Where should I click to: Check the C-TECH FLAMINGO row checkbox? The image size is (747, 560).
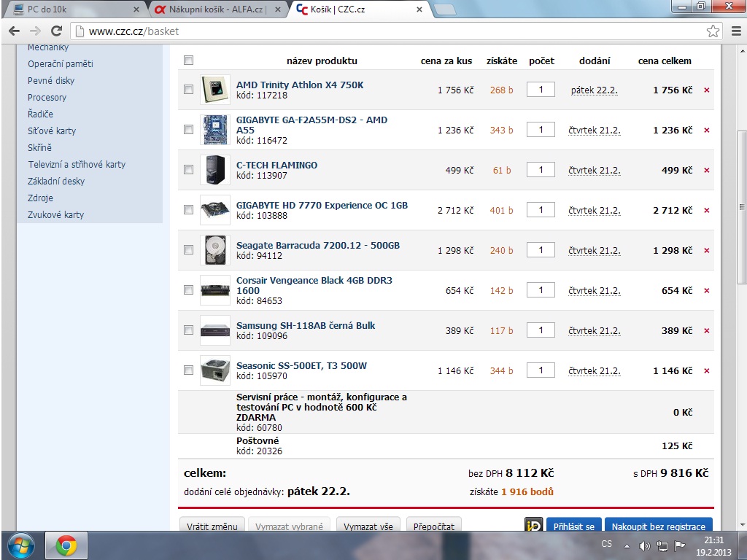coord(189,169)
